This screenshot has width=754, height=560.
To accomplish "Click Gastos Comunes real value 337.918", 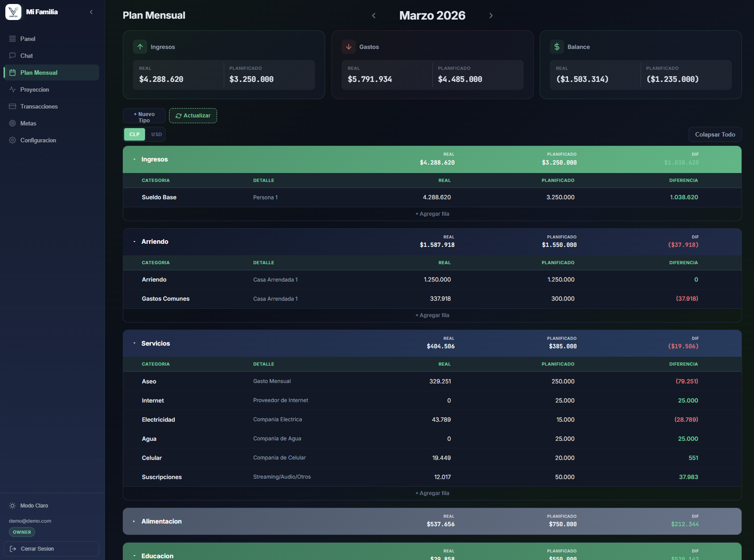I will pyautogui.click(x=440, y=299).
